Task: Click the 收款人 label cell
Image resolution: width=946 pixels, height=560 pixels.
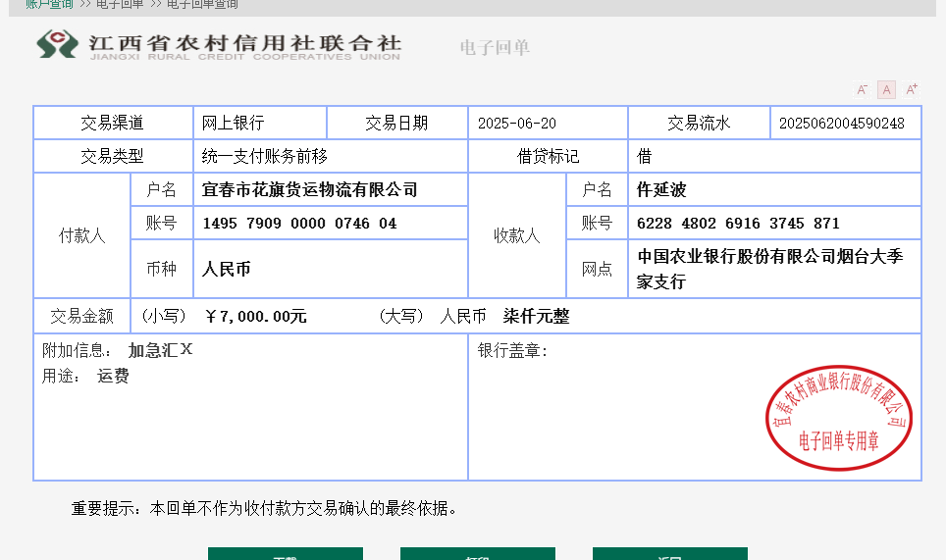Action: (517, 235)
